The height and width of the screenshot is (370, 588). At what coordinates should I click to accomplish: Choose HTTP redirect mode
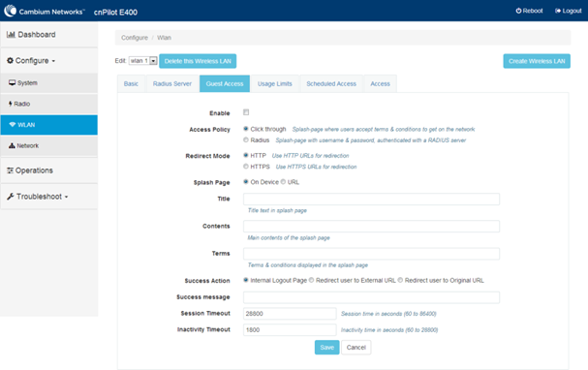(246, 155)
